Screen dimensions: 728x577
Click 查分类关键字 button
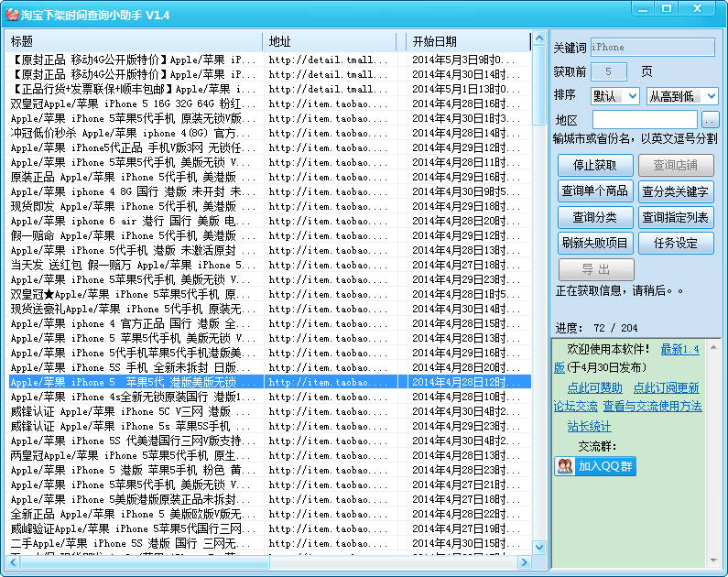point(676,191)
